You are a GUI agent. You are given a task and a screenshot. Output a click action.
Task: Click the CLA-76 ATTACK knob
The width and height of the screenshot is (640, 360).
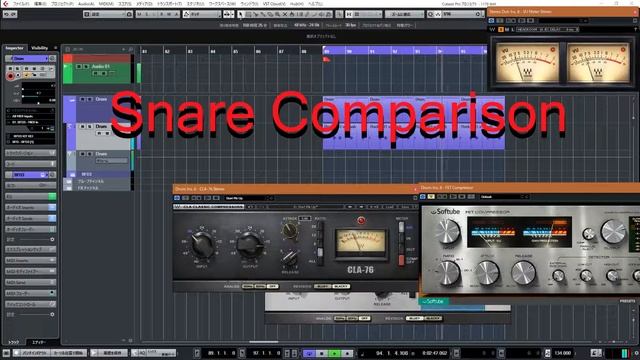pyautogui.click(x=289, y=231)
